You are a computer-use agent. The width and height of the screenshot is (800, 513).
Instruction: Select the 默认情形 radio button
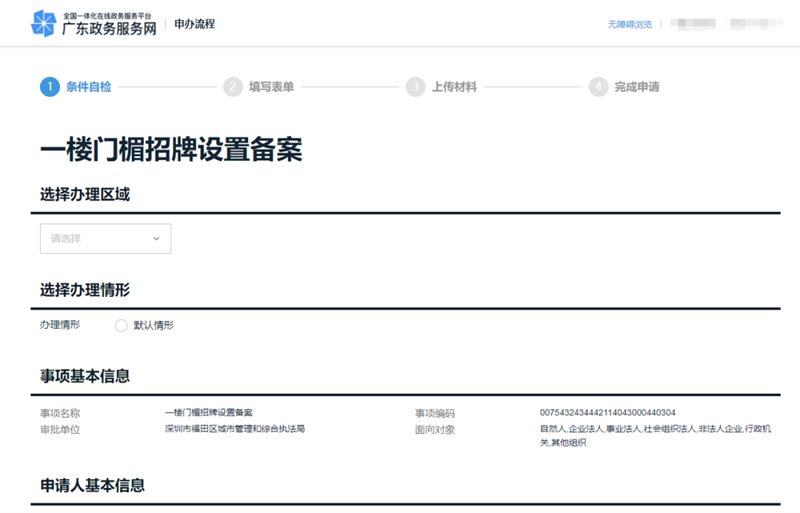[121, 325]
